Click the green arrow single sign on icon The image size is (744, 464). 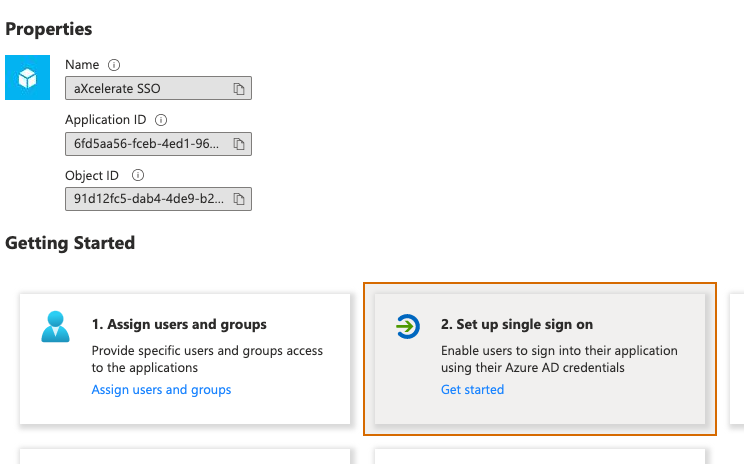408,327
